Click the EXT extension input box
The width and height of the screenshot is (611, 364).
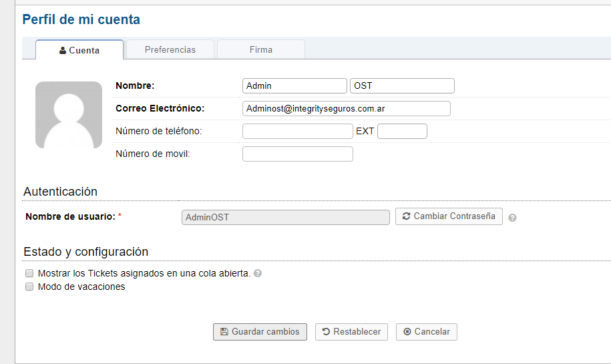tap(402, 131)
